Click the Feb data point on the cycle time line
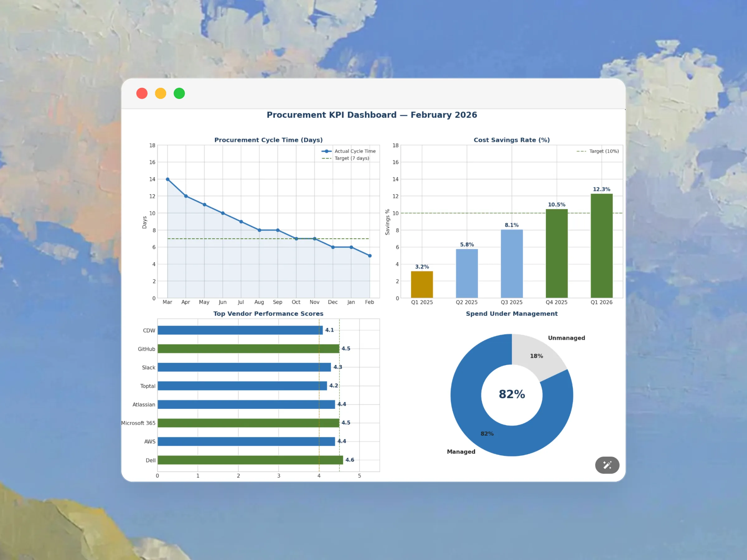The image size is (747, 560). pos(369,256)
